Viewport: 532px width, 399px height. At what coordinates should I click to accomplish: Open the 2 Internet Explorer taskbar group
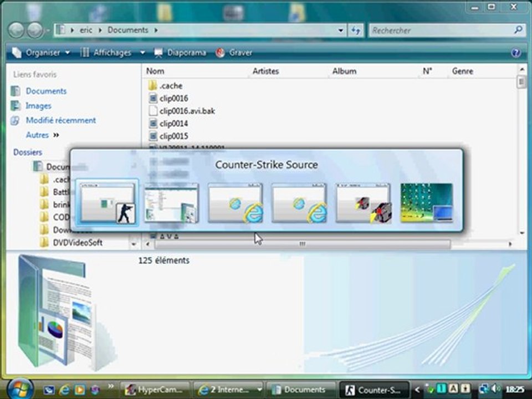pos(229,390)
